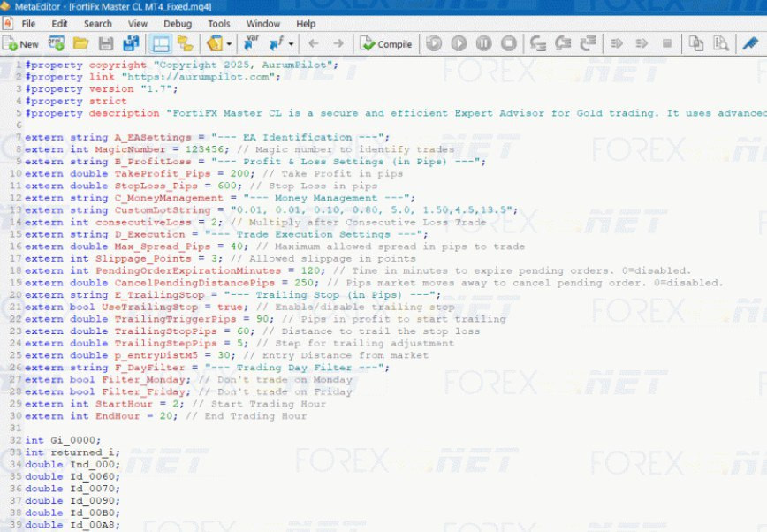Screen dimensions: 767x532
Task: Click the Find in Files magnifier icon
Action: tap(722, 43)
